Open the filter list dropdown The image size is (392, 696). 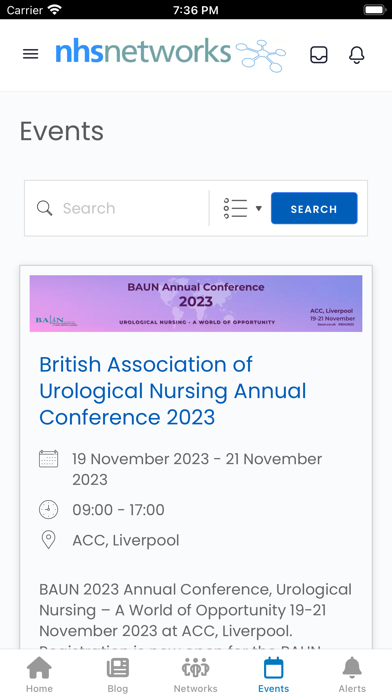pyautogui.click(x=242, y=208)
